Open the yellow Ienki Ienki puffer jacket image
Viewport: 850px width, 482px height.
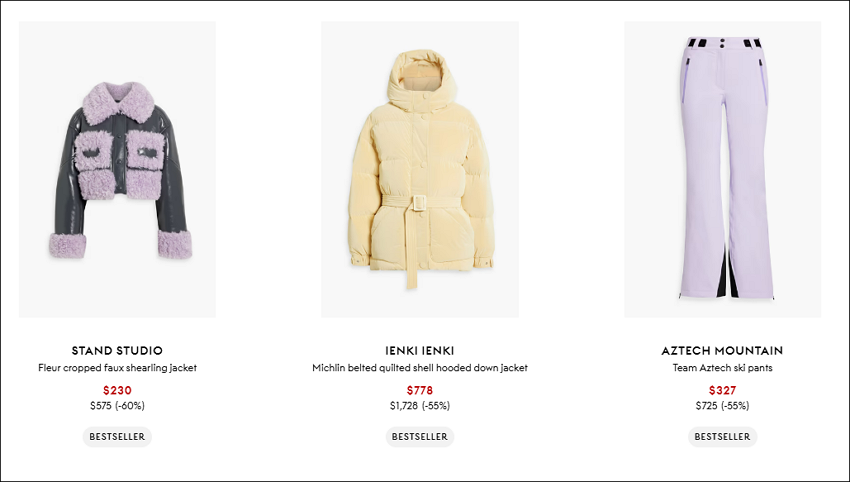(420, 169)
